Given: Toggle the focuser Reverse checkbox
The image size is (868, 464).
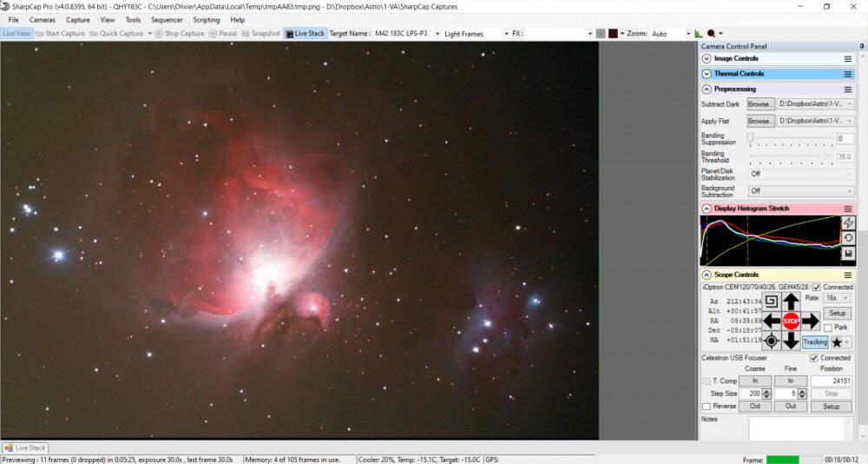Looking at the screenshot, I should (x=707, y=407).
